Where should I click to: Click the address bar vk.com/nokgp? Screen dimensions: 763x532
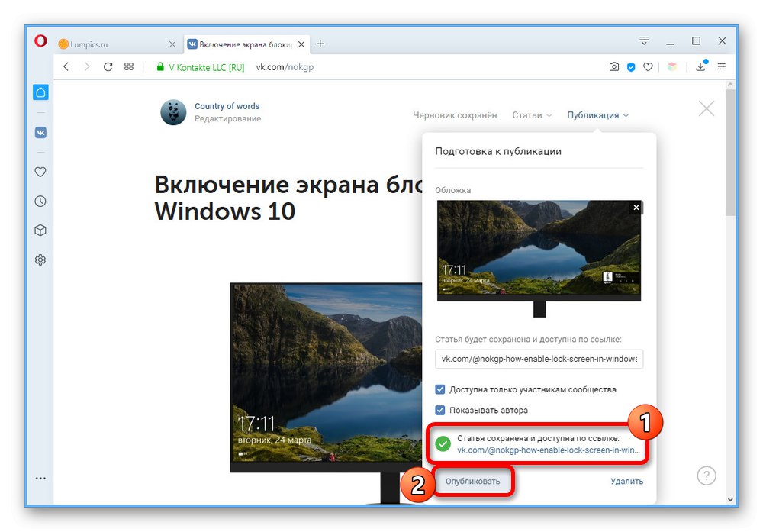(285, 67)
